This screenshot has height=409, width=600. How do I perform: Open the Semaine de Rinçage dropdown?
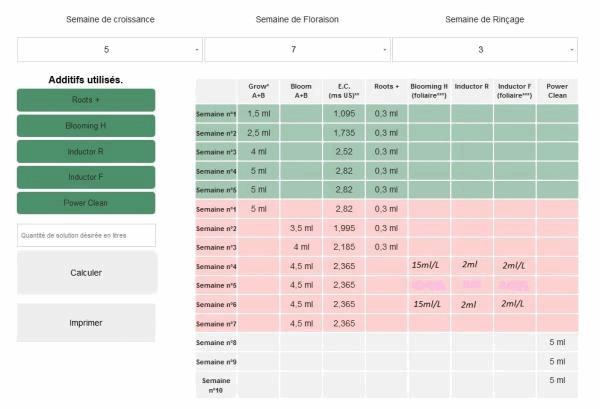(x=485, y=49)
